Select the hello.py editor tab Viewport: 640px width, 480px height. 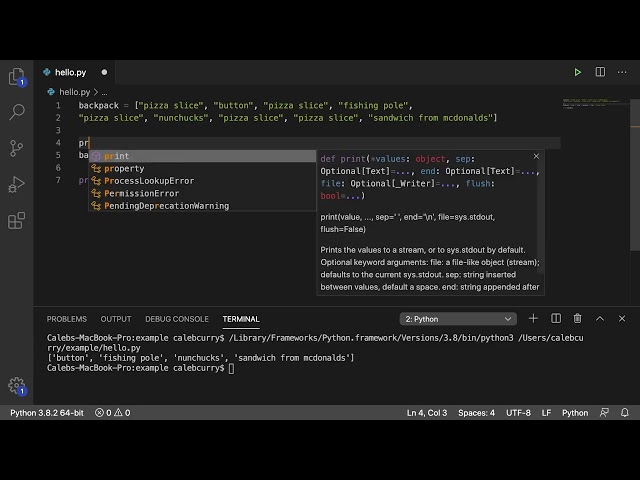[x=74, y=72]
